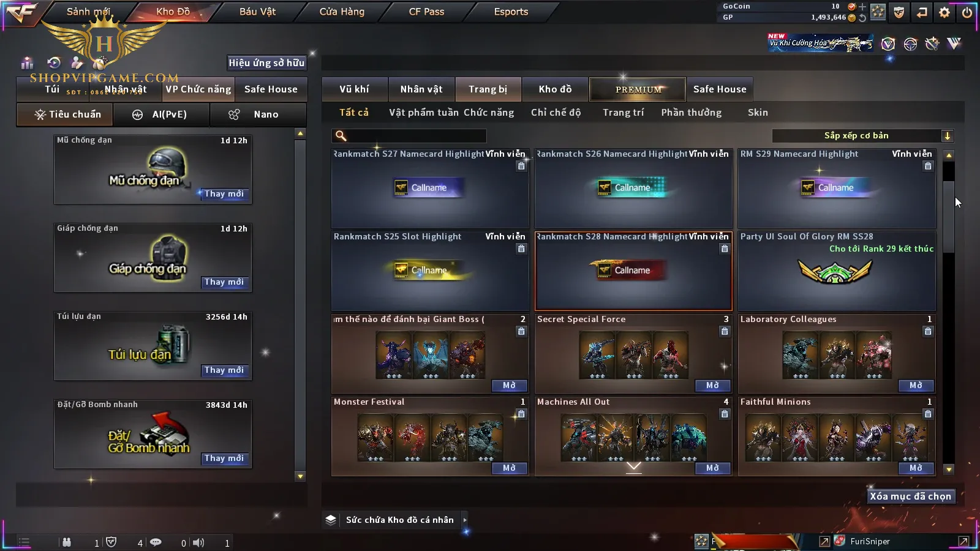The width and height of the screenshot is (980, 551).
Task: Expand the down chevron under Machines All Out
Action: pyautogui.click(x=634, y=467)
